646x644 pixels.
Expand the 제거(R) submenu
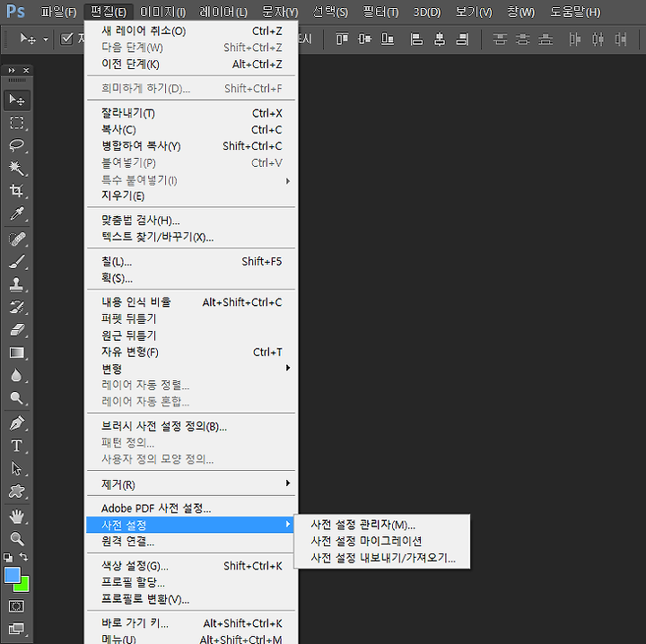tap(192, 483)
